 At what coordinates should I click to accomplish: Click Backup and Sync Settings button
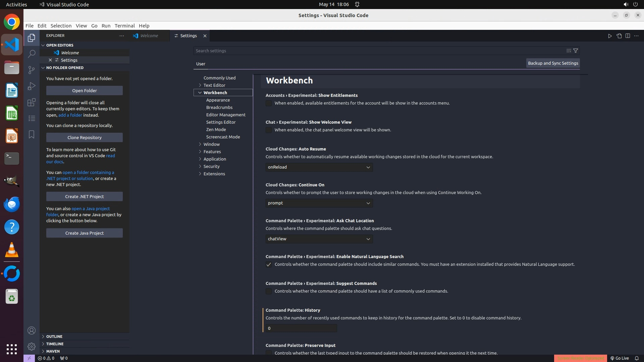coord(553,63)
